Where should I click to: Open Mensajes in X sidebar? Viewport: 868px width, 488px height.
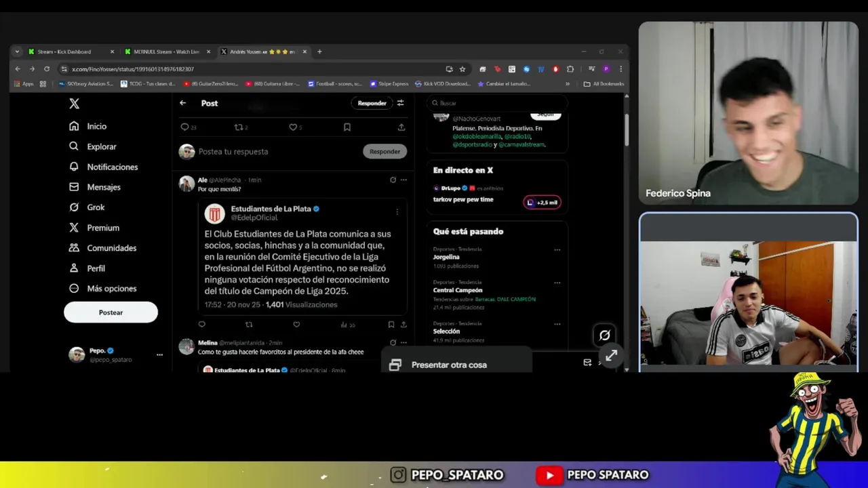94,187
